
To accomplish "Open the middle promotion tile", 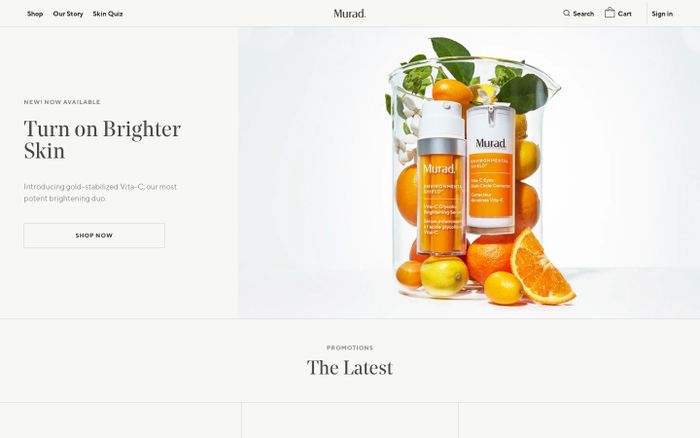I will point(350,420).
